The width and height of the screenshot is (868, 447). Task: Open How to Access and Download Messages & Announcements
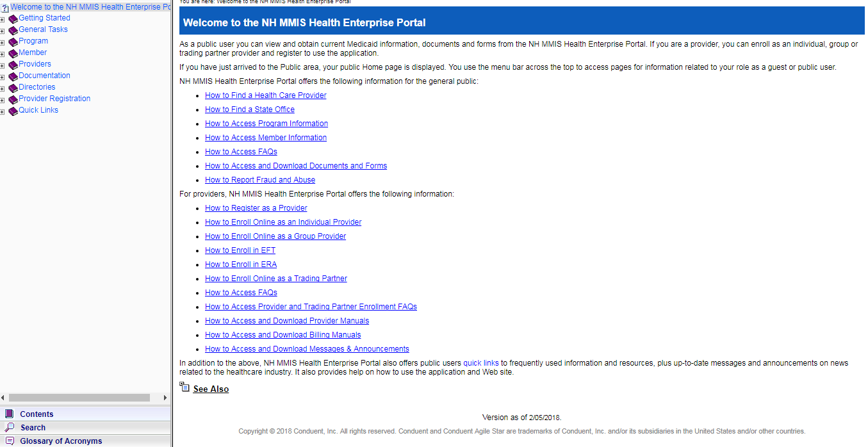coord(307,349)
